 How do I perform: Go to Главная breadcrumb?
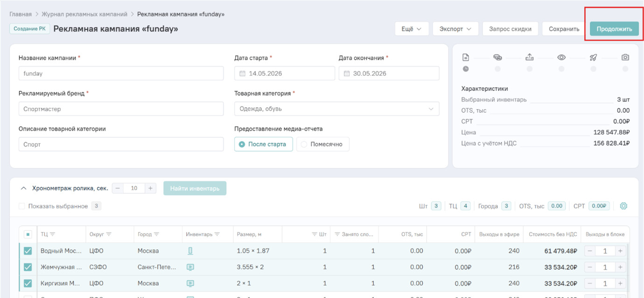point(21,14)
